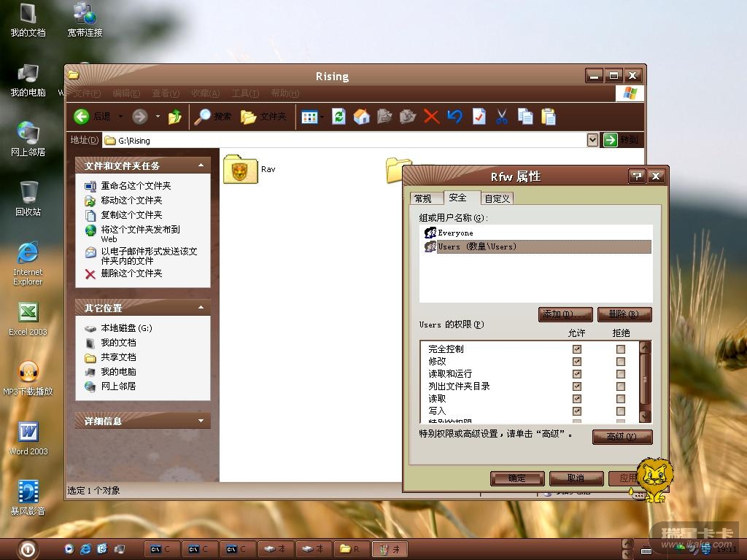Open the Tools (工具) menu
Viewport: 747px width, 560px height.
245,93
